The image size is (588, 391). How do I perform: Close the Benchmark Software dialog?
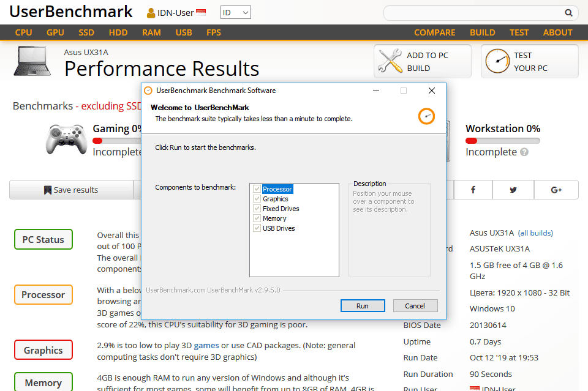click(432, 91)
